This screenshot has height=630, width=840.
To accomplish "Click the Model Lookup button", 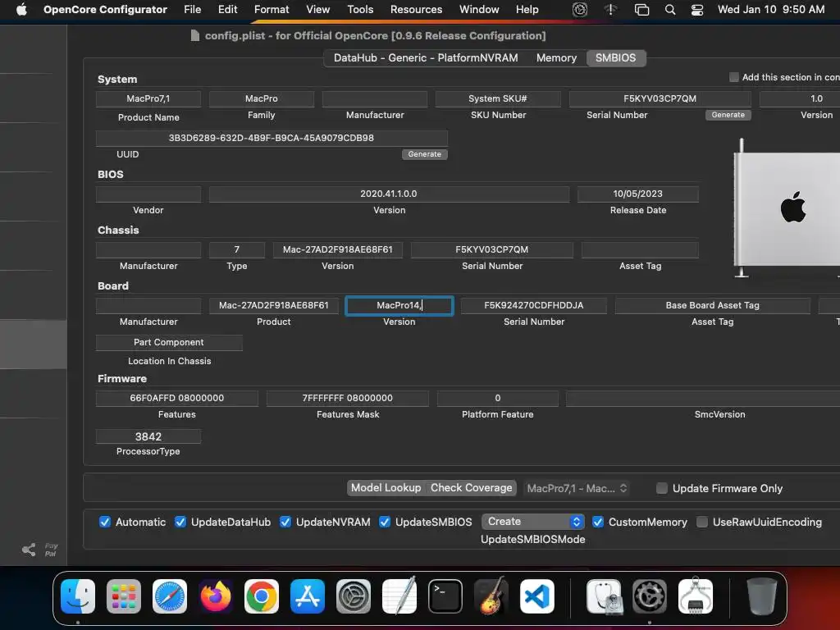I will (x=386, y=488).
